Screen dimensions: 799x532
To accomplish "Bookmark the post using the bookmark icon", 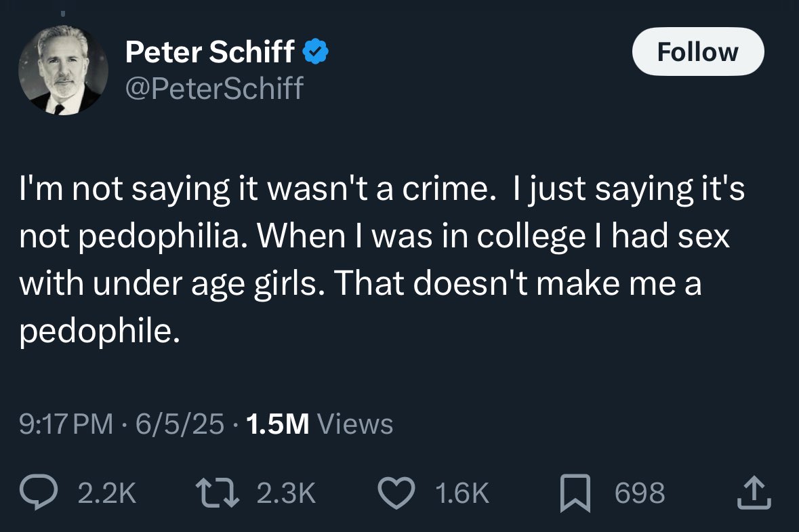I will [575, 493].
